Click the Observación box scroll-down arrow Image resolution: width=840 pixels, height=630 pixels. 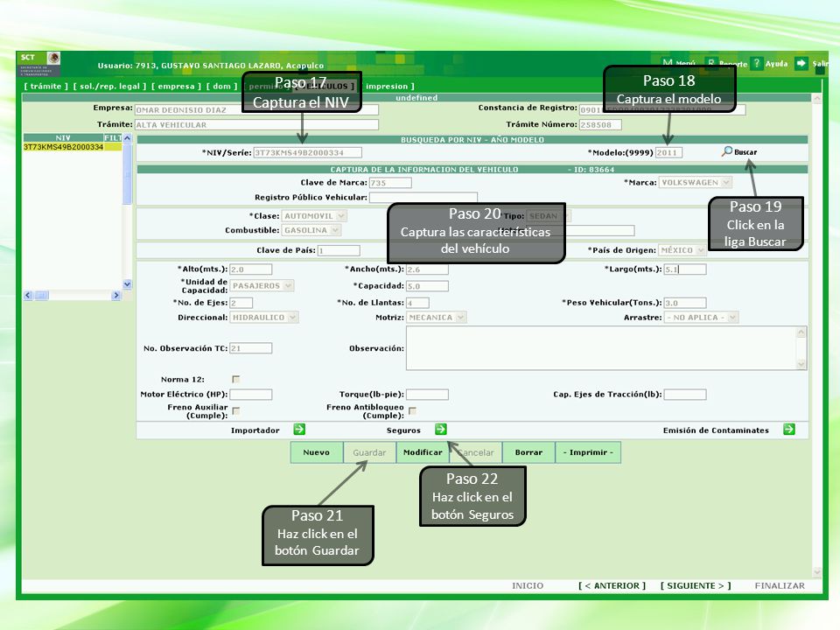tap(801, 364)
